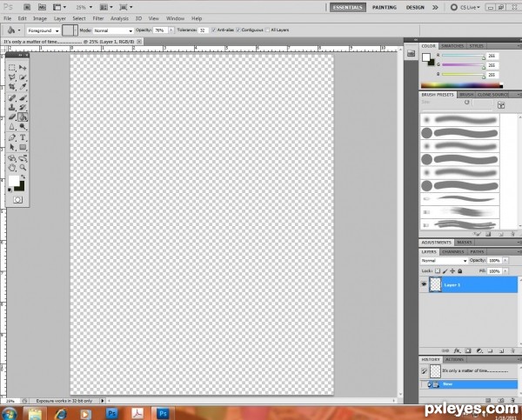Select the Dodge tool
The width and height of the screenshot is (522, 420).
pyautogui.click(x=23, y=126)
